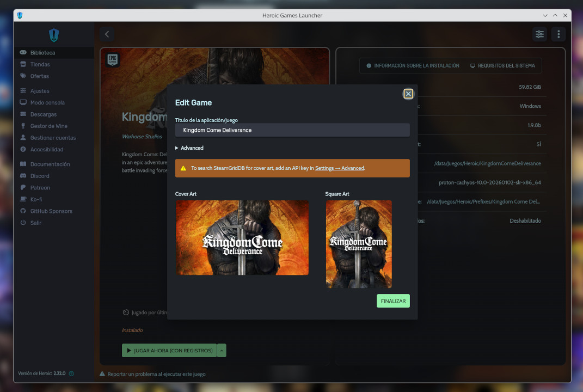Image resolution: width=583 pixels, height=392 pixels.
Task: Open Descargas in the sidebar
Action: click(53, 114)
